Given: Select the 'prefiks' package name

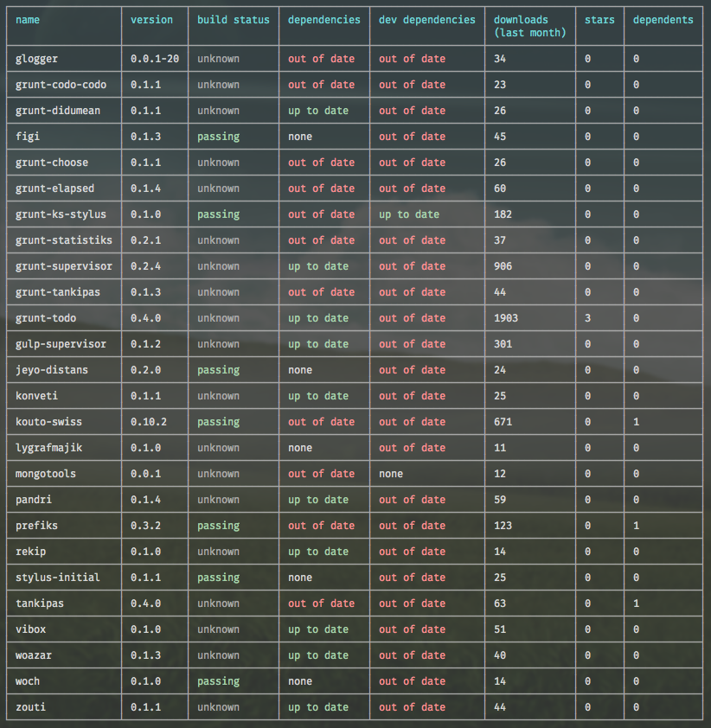Looking at the screenshot, I should tap(36, 526).
